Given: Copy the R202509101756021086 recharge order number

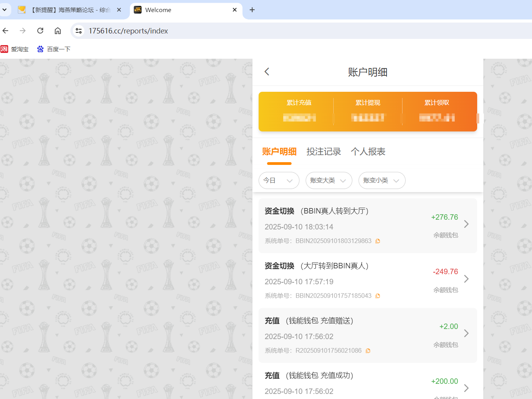Looking at the screenshot, I should (x=367, y=350).
